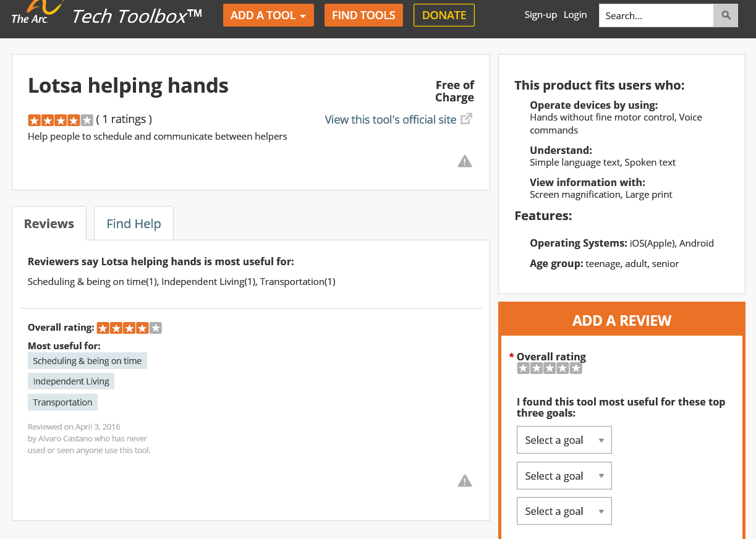
Task: Click the warning triangle on the product card
Action: (464, 161)
